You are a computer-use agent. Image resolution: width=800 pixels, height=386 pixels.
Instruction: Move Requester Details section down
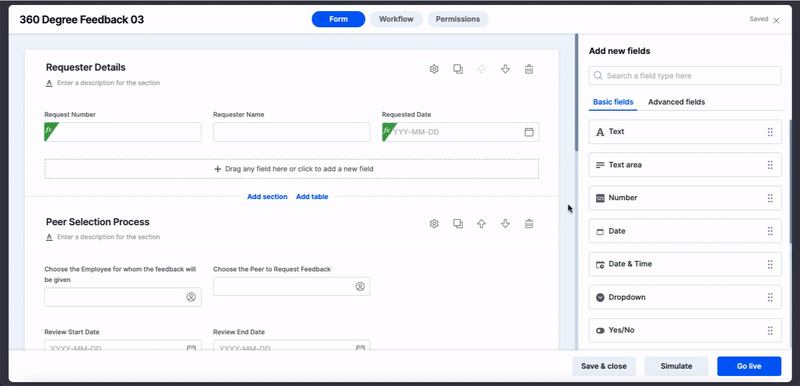[505, 69]
